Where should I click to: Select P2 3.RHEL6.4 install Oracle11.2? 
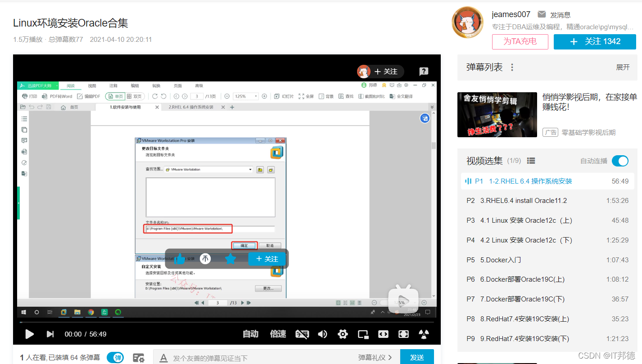tap(547, 201)
